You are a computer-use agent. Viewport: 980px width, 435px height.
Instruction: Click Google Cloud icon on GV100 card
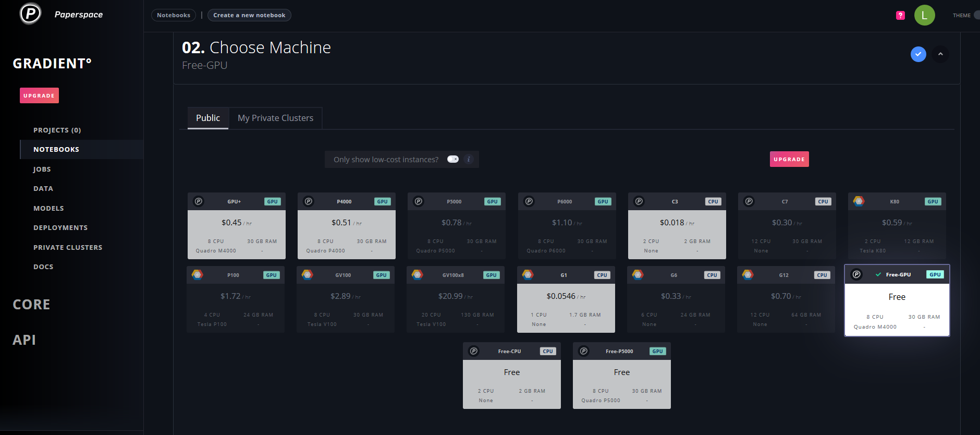tap(308, 274)
